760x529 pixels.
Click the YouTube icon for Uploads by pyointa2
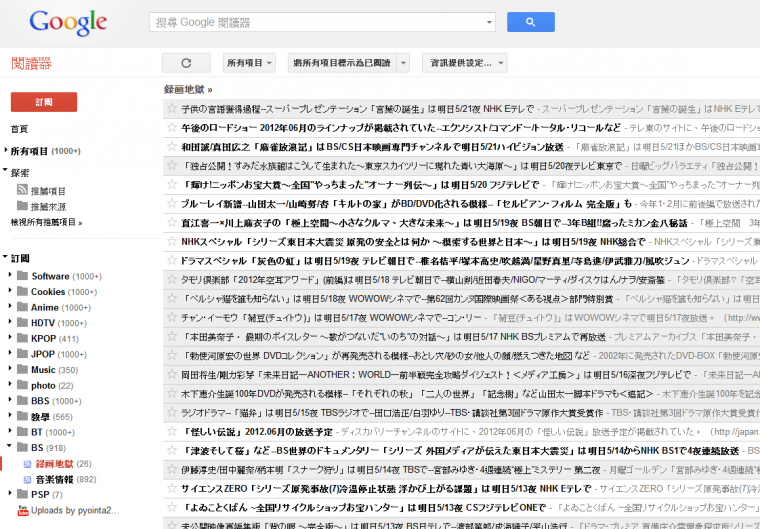(x=22, y=510)
